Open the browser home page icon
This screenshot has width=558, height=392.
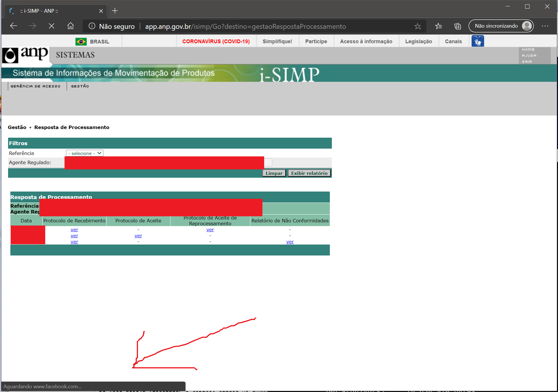pos(71,26)
